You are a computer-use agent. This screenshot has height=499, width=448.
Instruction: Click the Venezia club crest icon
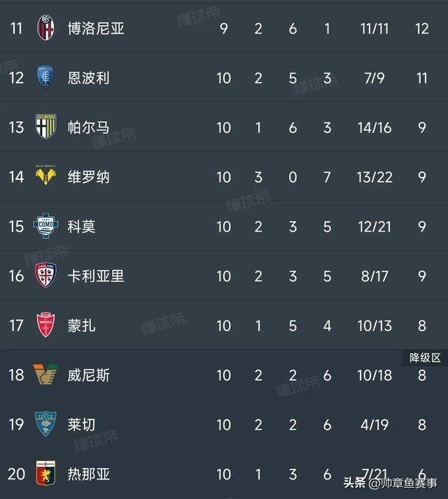pos(46,375)
